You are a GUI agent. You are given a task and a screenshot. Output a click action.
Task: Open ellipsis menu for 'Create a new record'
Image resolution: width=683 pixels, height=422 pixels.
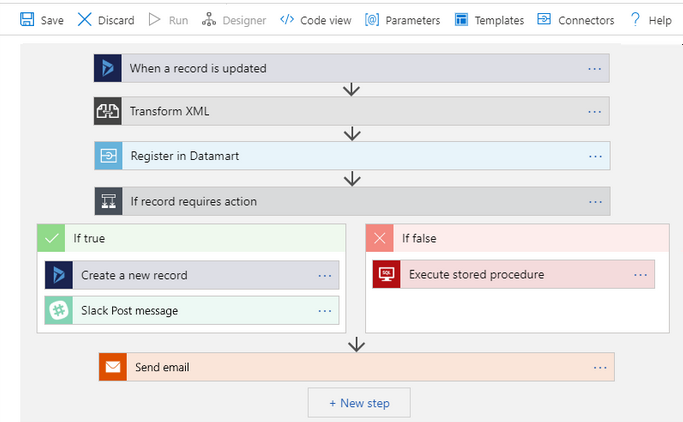(325, 276)
